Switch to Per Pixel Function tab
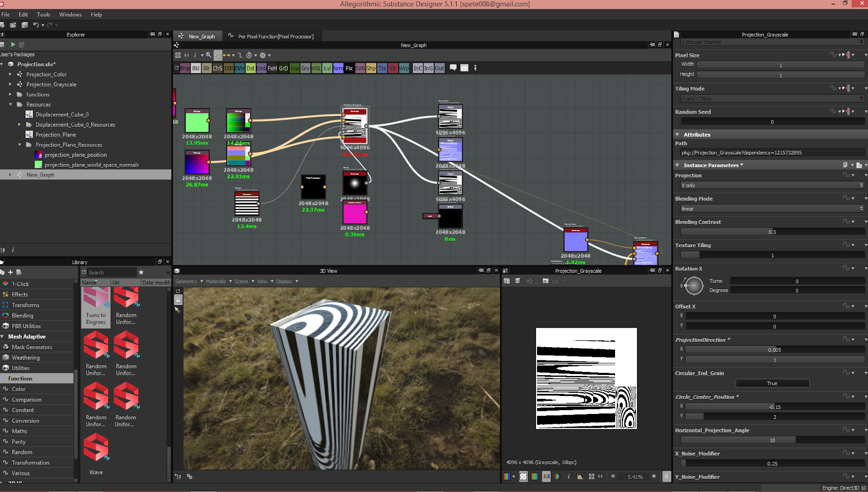 click(271, 36)
